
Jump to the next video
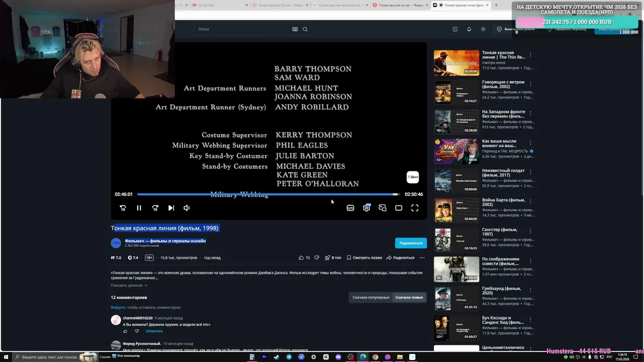[x=171, y=208]
